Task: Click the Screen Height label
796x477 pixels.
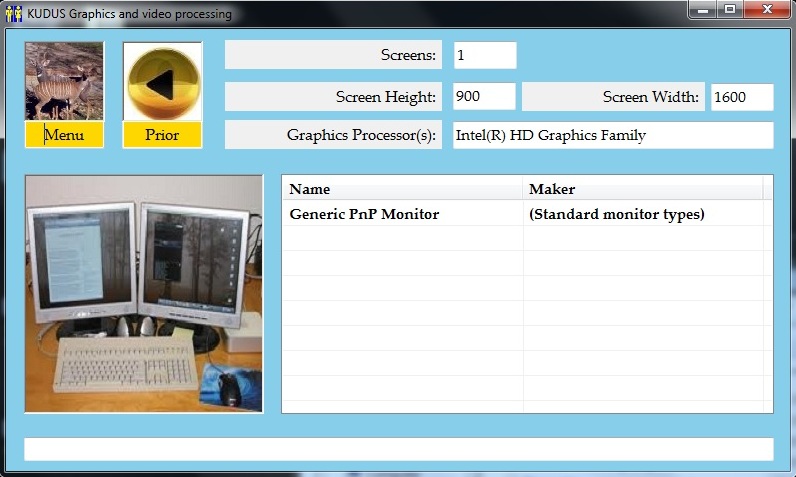Action: (x=333, y=97)
